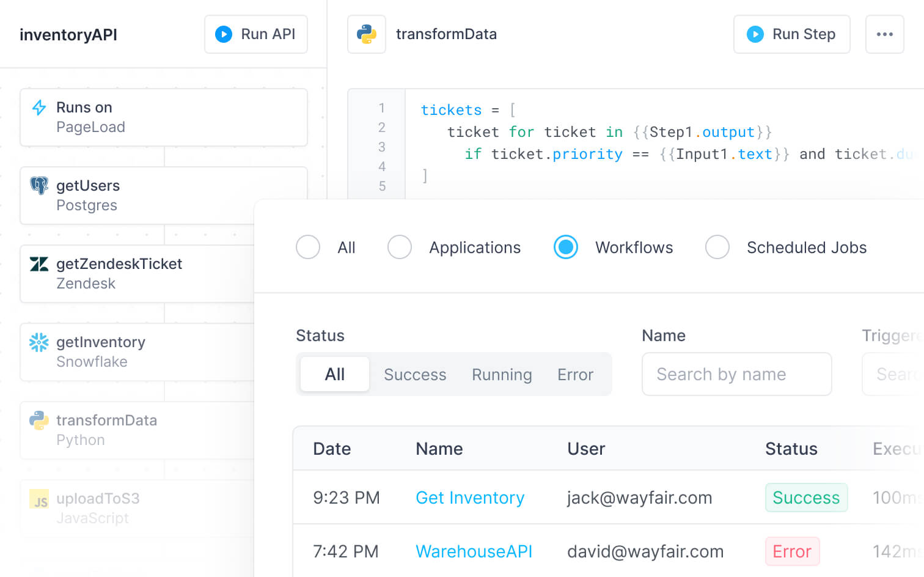The width and height of the screenshot is (924, 577).
Task: Click the Zendesk icon on getZendeskTicket step
Action: pyautogui.click(x=38, y=263)
